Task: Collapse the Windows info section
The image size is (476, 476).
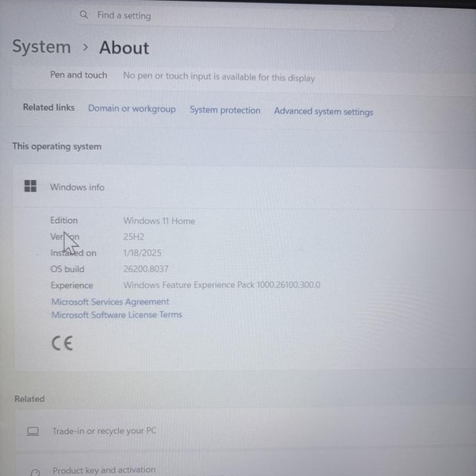Action: (x=244, y=186)
